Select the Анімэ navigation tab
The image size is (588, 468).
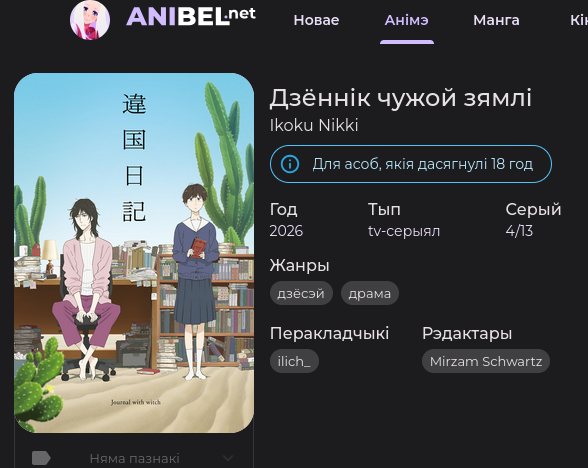[406, 20]
